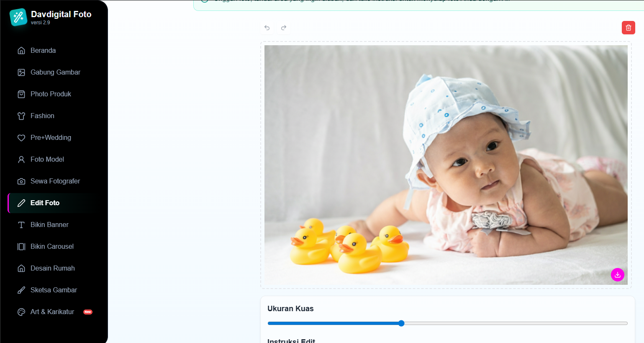Open the Desain Rumah menu
644x343 pixels.
click(x=52, y=268)
